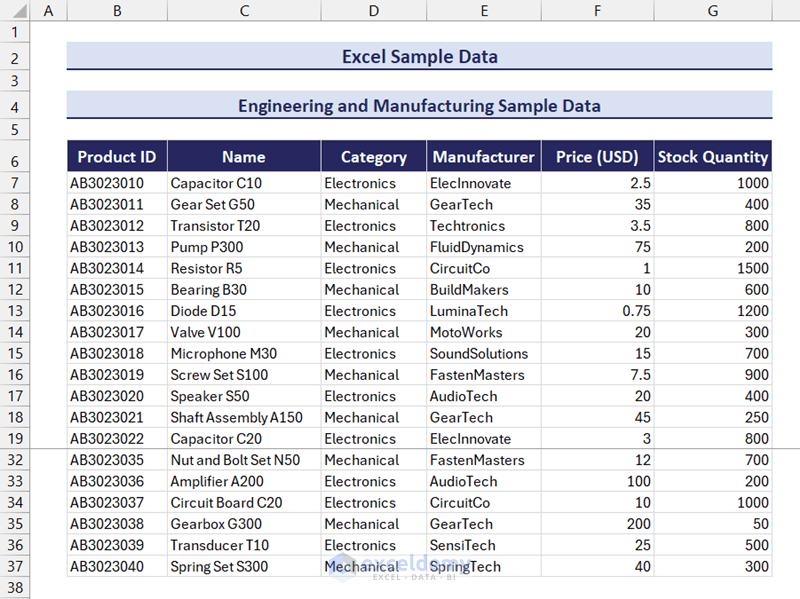Select the Engineering and Manufacturing Sample Data heading
The height and width of the screenshot is (599, 800).
click(x=419, y=106)
